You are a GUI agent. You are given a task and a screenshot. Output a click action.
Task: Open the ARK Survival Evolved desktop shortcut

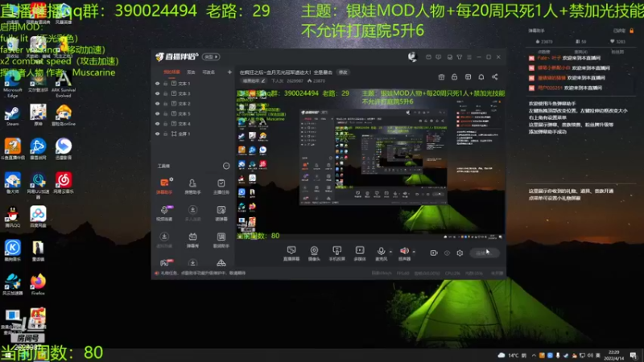(x=64, y=84)
